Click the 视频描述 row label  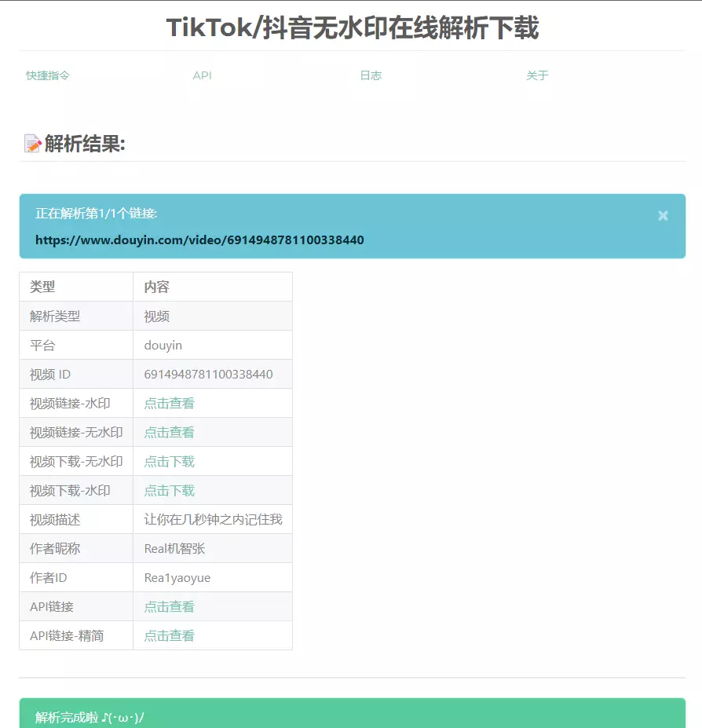pos(55,520)
